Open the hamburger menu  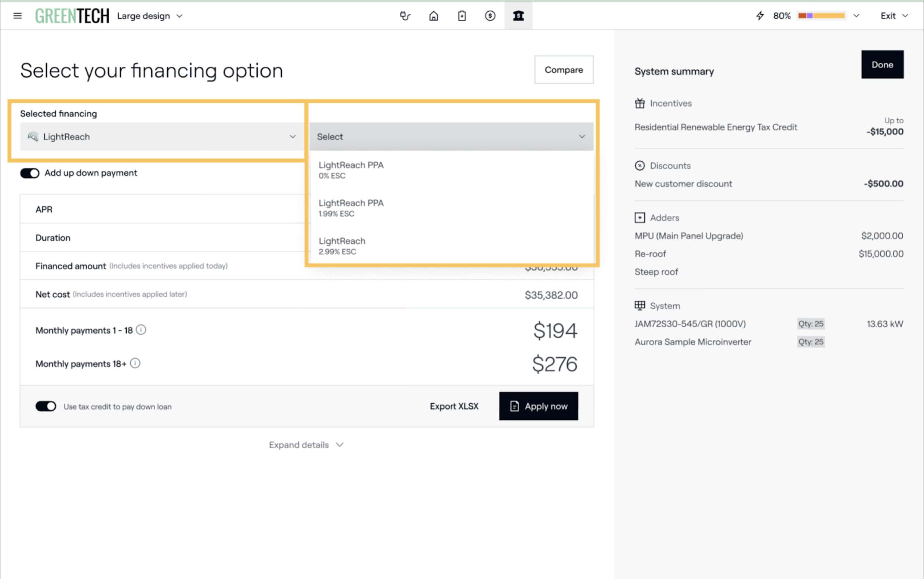[x=17, y=16]
